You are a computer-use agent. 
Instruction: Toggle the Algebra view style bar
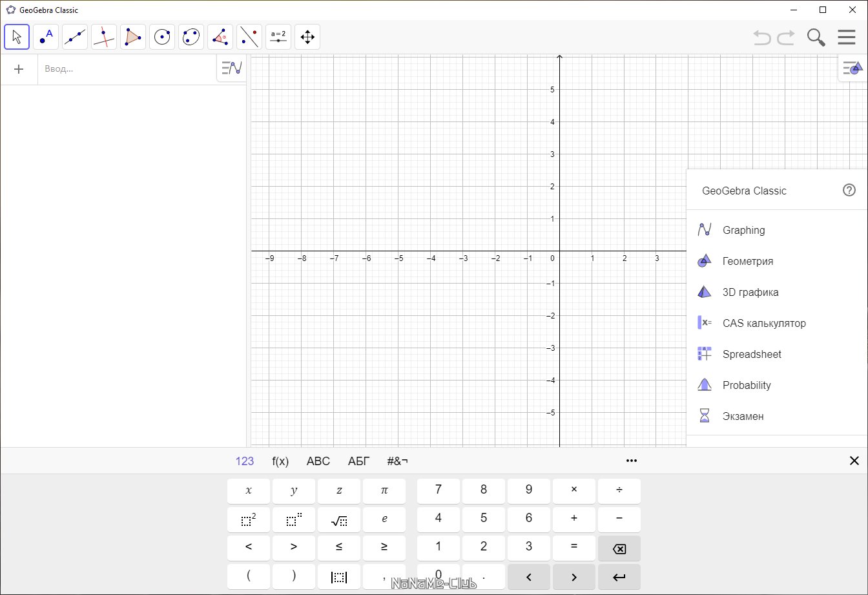pyautogui.click(x=231, y=68)
